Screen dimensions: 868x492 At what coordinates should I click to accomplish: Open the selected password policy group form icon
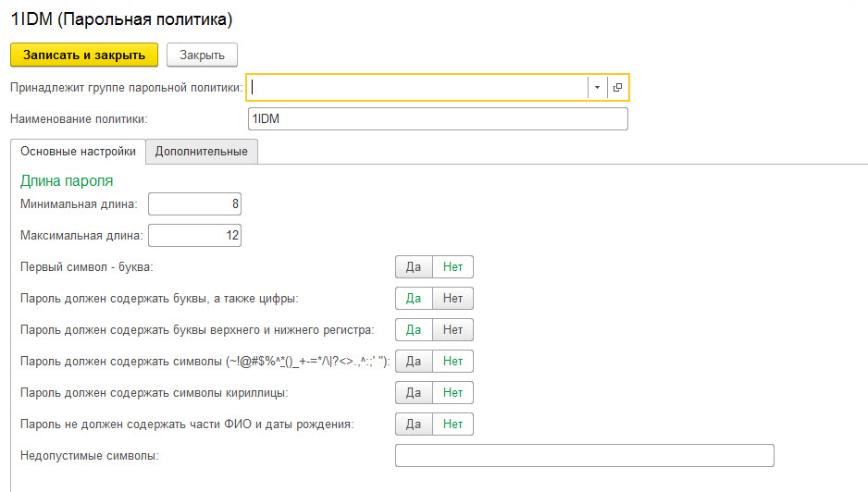click(617, 87)
